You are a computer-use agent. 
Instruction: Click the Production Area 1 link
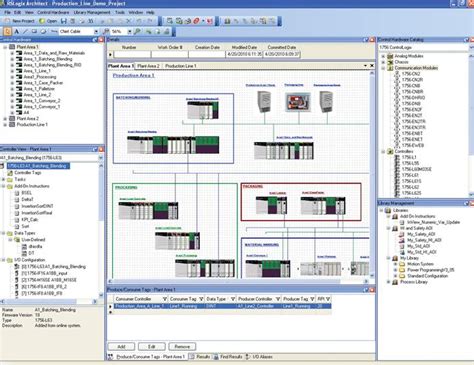[134, 76]
